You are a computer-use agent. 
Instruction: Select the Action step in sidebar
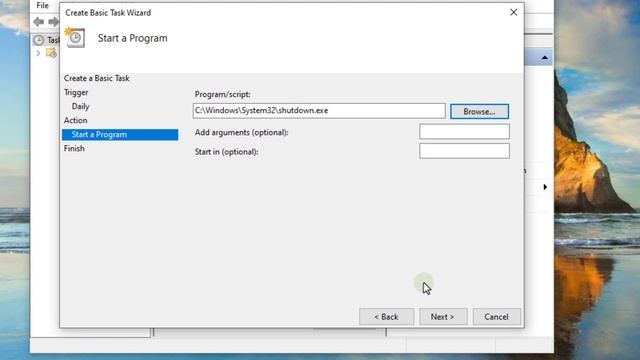tap(76, 120)
